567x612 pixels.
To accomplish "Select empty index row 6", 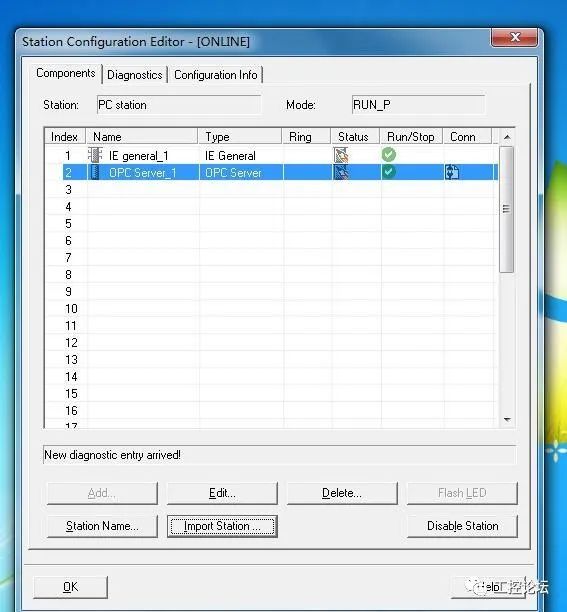I will pos(68,240).
